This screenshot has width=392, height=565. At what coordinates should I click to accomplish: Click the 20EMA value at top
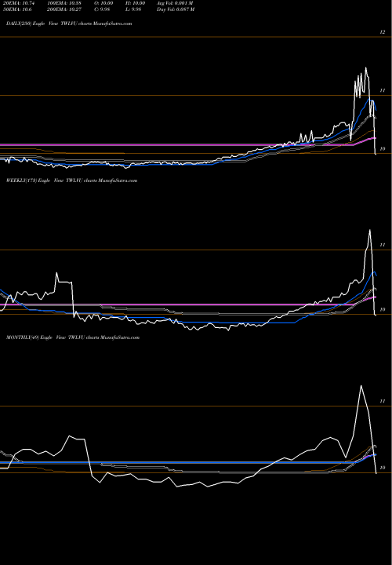pyautogui.click(x=18, y=3)
